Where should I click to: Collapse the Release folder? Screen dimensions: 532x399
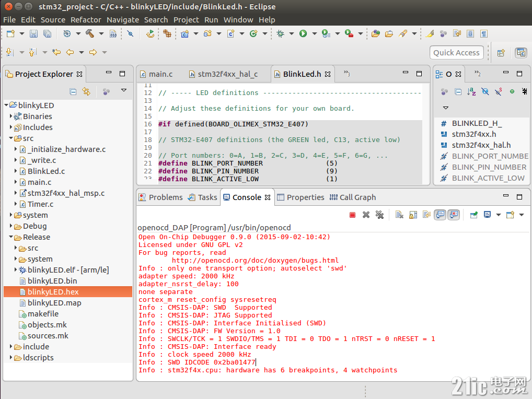11,237
